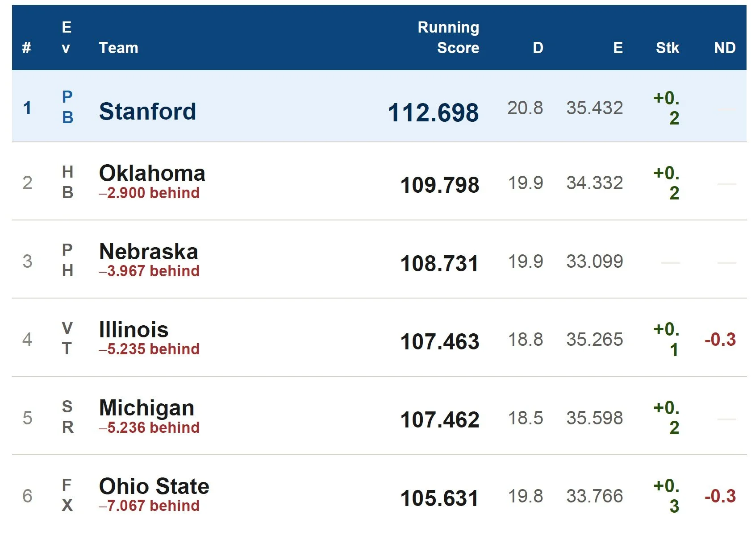Click Ohio State's -0.3 ND value
751x560 pixels.
(x=720, y=496)
